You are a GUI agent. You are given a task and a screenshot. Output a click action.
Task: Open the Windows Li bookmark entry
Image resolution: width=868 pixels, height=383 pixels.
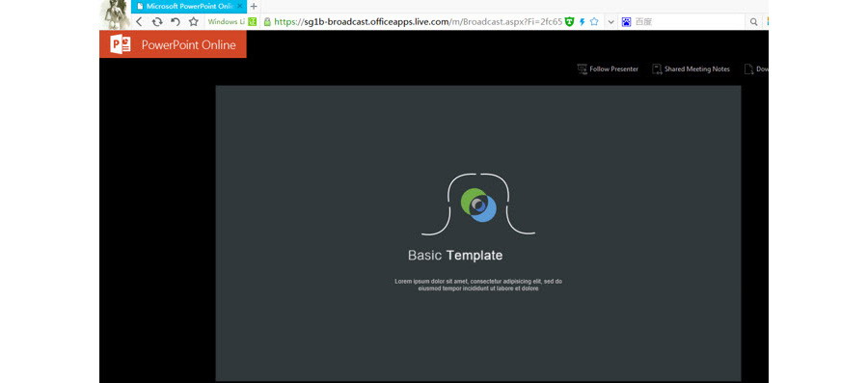pyautogui.click(x=226, y=21)
